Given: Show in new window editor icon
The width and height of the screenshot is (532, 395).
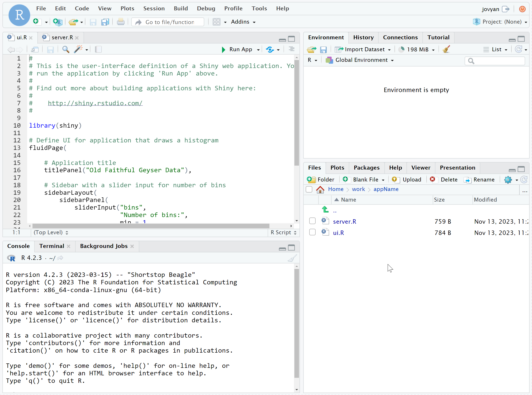Looking at the screenshot, I should 35,49.
